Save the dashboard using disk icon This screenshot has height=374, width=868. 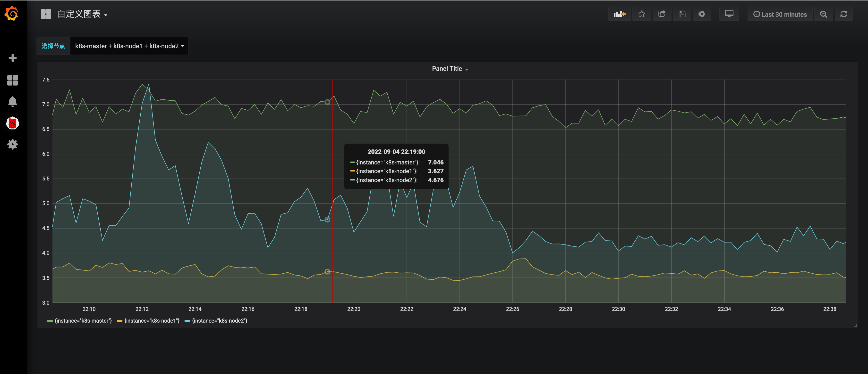click(x=682, y=14)
